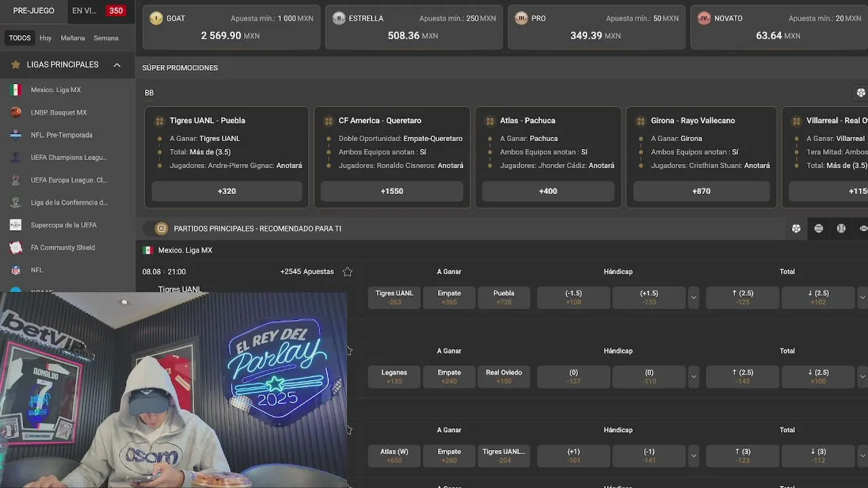Add the +400 Atlas - Pachuca combo
This screenshot has height=488, width=868.
(548, 191)
